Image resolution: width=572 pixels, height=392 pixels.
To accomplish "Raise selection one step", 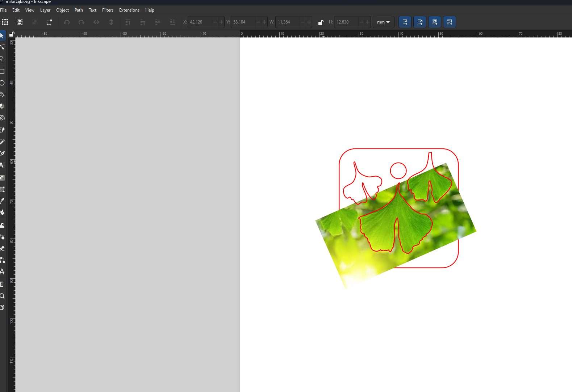I will click(143, 22).
